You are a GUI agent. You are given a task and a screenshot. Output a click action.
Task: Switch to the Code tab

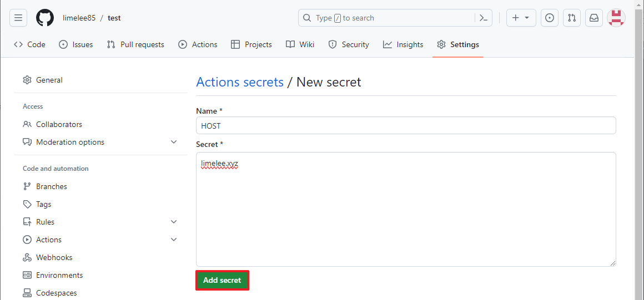[29, 44]
